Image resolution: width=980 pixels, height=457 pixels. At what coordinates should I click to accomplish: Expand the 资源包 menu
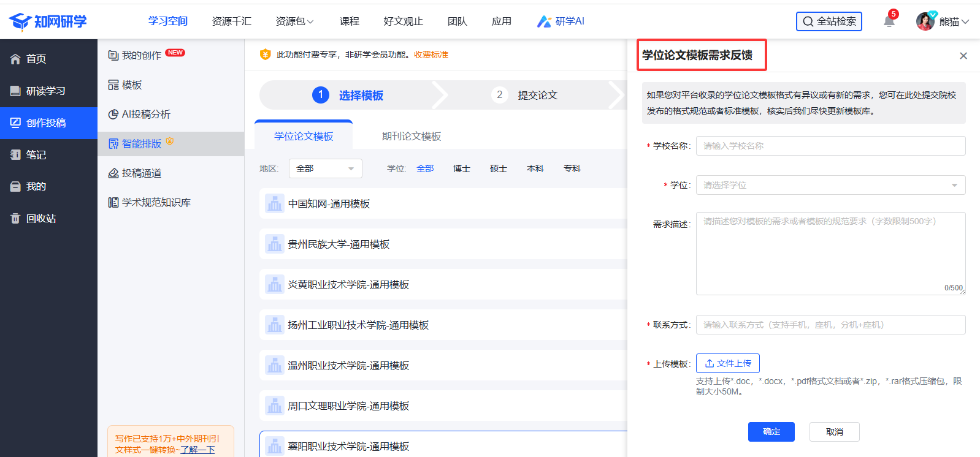[x=294, y=21]
